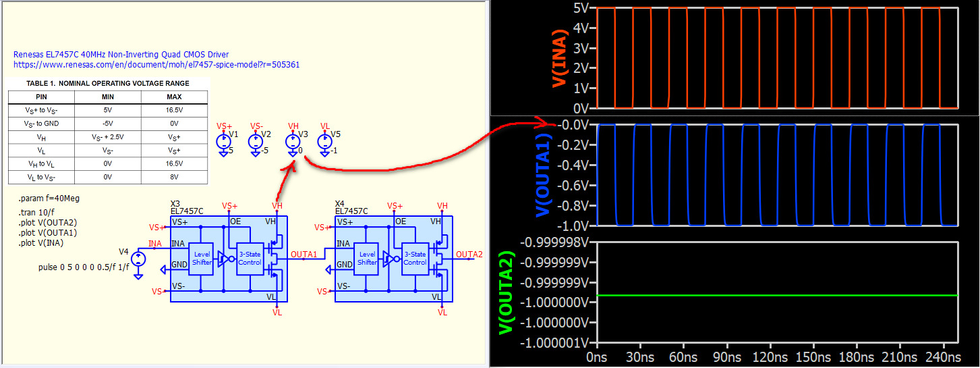The width and height of the screenshot is (980, 368).
Task: Click the inverter symbol inside X3
Action: 222,259
